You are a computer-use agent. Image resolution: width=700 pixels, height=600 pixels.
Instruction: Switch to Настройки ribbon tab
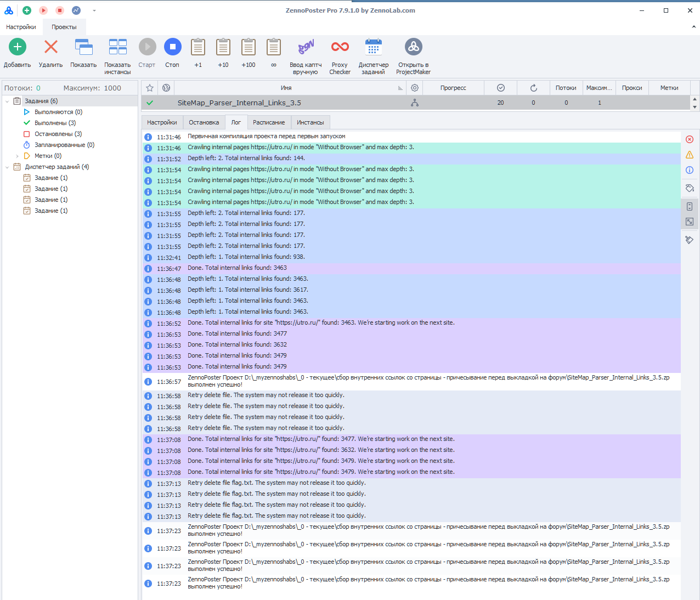tap(21, 27)
